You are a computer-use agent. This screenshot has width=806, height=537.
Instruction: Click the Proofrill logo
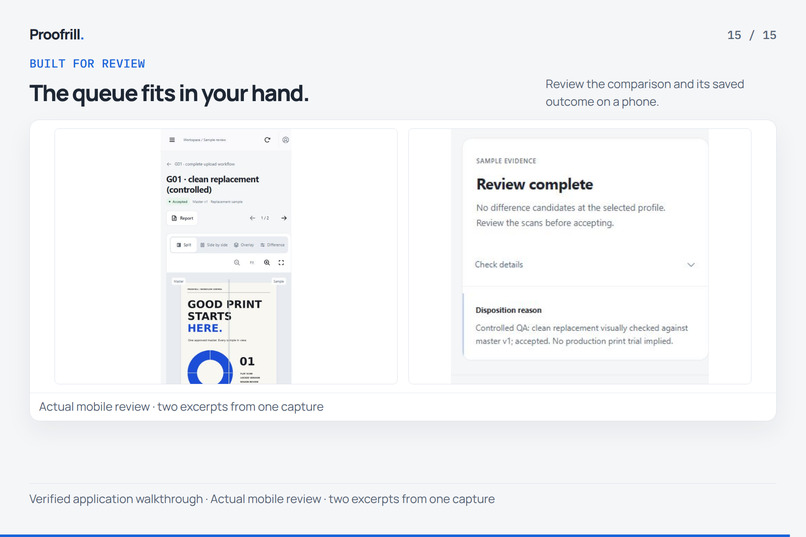[57, 34]
